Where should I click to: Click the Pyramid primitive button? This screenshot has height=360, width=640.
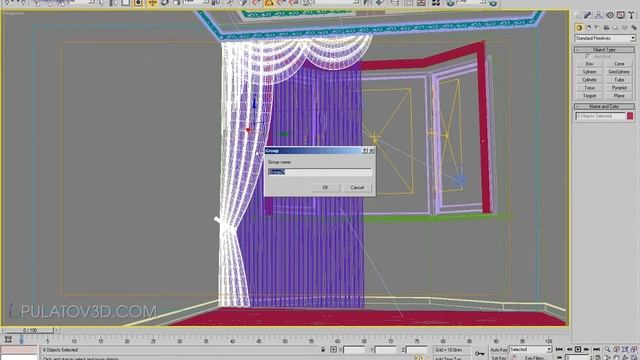[620, 88]
